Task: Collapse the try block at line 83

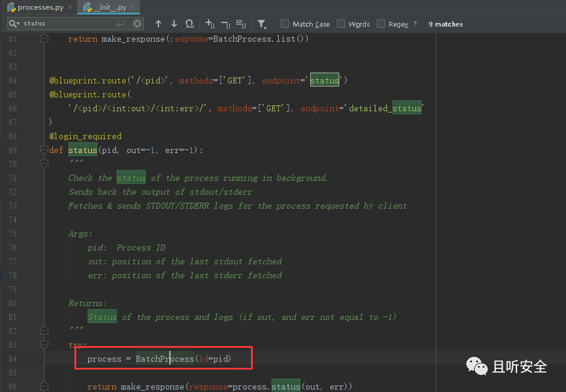Action: [x=44, y=345]
